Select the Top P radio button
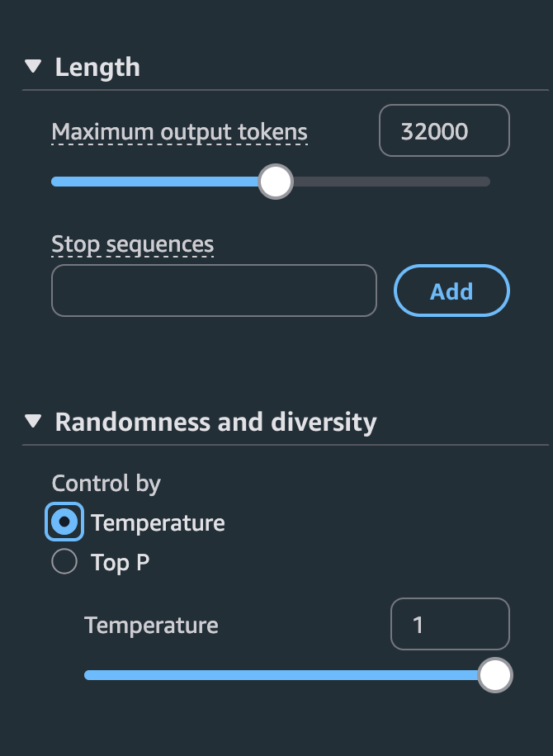Screen dimensions: 553x756 point(64,562)
